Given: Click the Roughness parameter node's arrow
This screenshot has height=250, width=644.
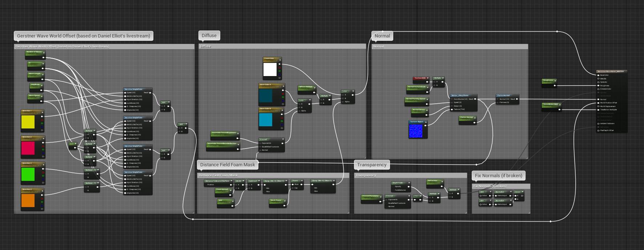Looking at the screenshot, I should (x=555, y=80).
